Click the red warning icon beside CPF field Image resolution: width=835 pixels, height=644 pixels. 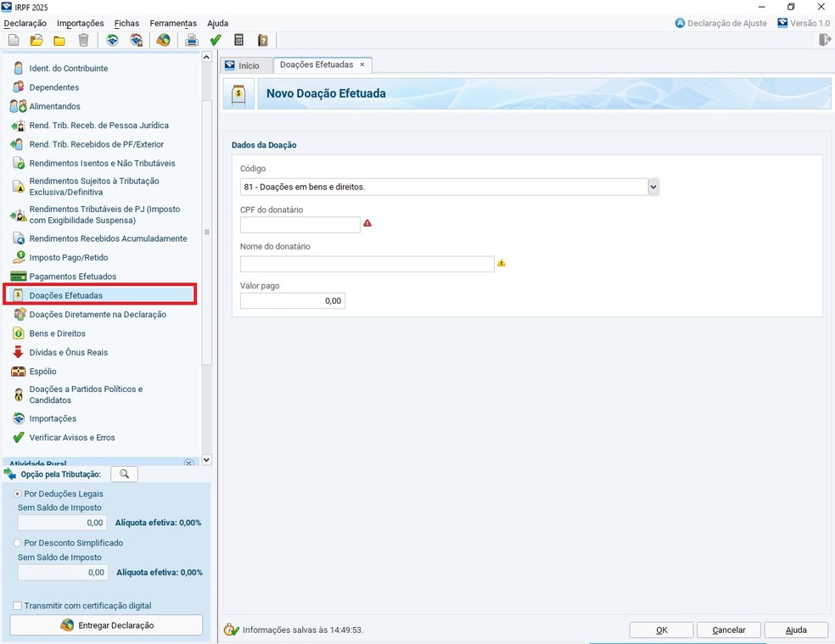[x=367, y=224]
